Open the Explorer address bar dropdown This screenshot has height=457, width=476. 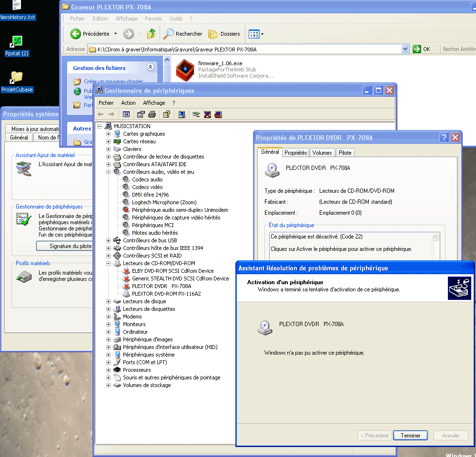[x=405, y=49]
